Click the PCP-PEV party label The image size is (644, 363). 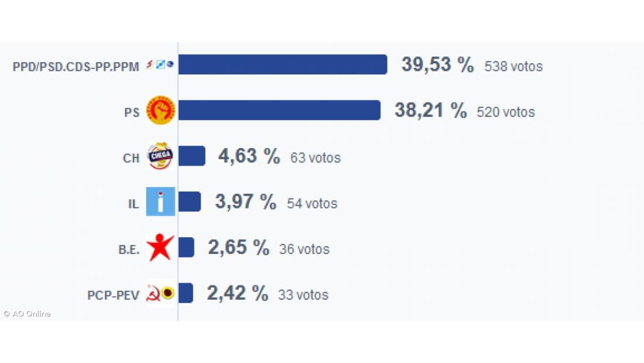click(x=113, y=295)
